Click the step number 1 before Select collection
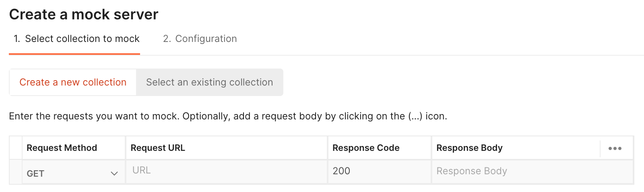The height and width of the screenshot is (192, 644). [17, 39]
